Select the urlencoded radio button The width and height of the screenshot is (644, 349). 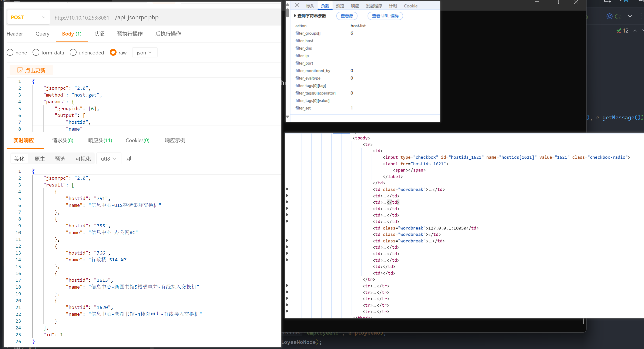tap(73, 53)
